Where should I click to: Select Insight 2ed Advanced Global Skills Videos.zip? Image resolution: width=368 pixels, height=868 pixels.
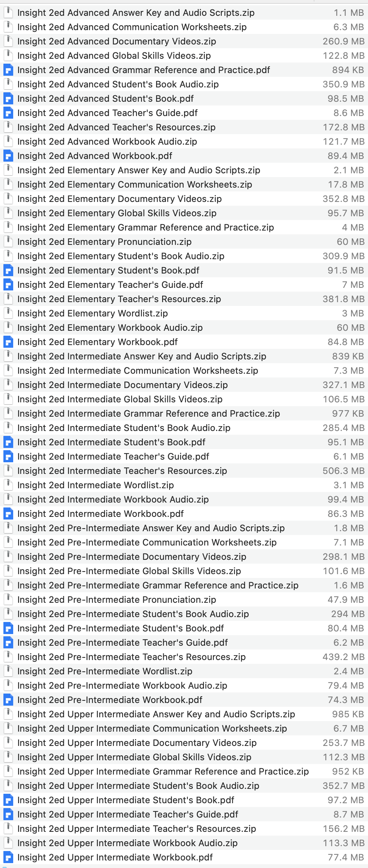184,55
